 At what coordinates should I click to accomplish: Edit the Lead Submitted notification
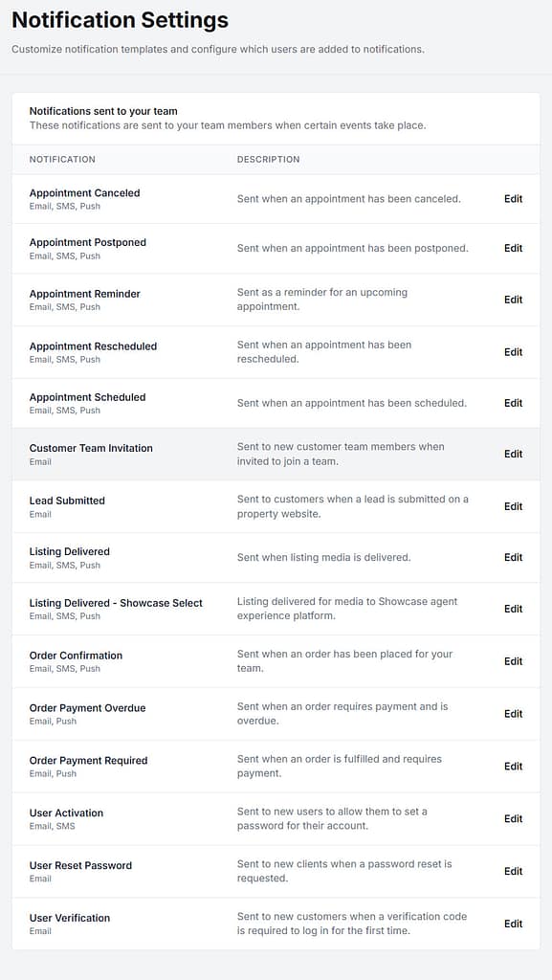pyautogui.click(x=513, y=506)
